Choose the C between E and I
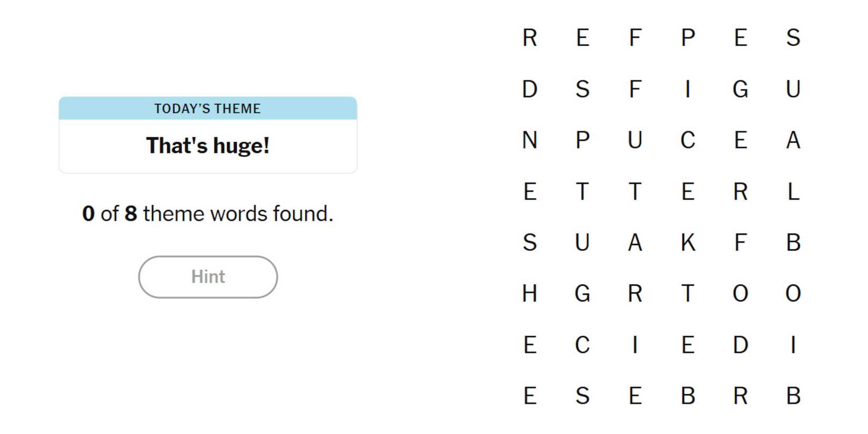Image resolution: width=868 pixels, height=434 pixels. (x=582, y=345)
